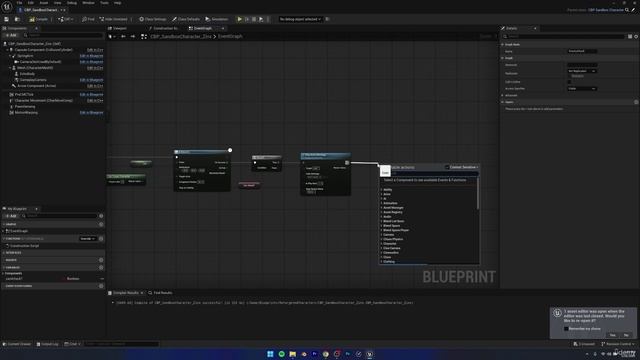
Task: Focus the My Blueprint search field
Action: 59,216
